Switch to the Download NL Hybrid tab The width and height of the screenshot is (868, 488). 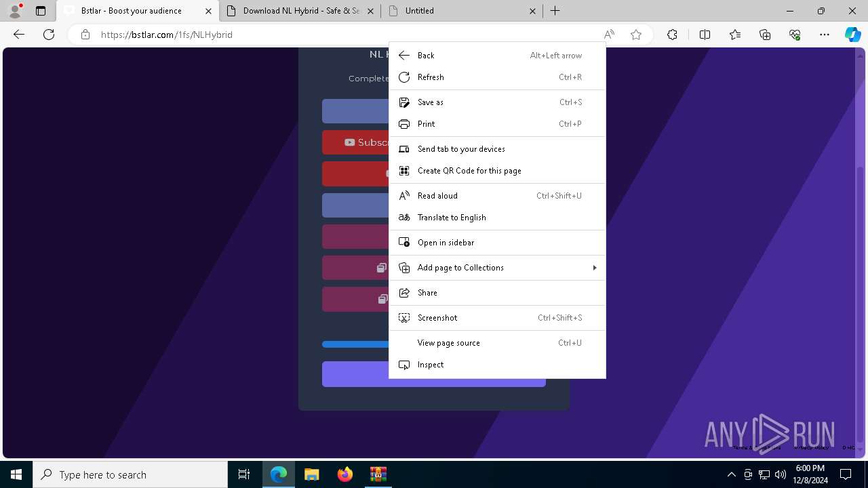point(300,11)
